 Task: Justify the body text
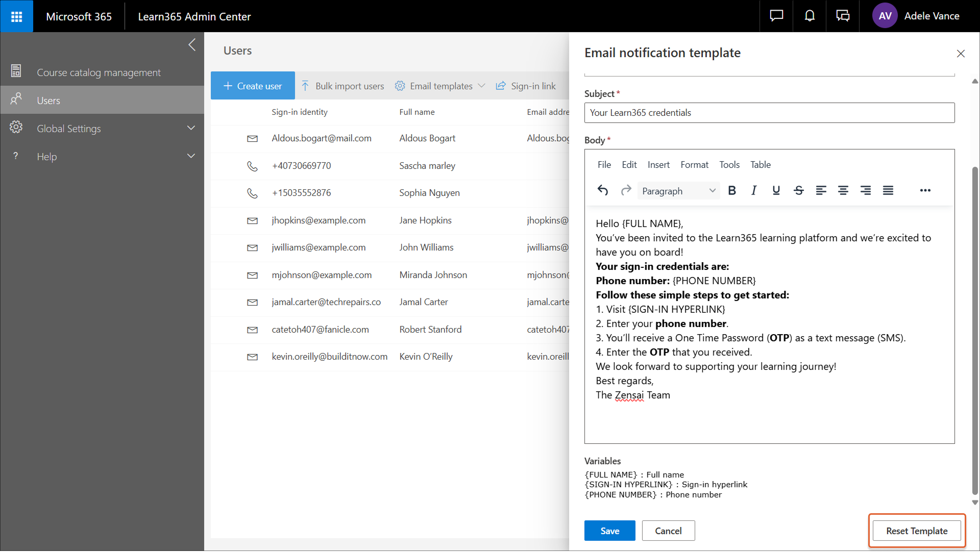(888, 190)
